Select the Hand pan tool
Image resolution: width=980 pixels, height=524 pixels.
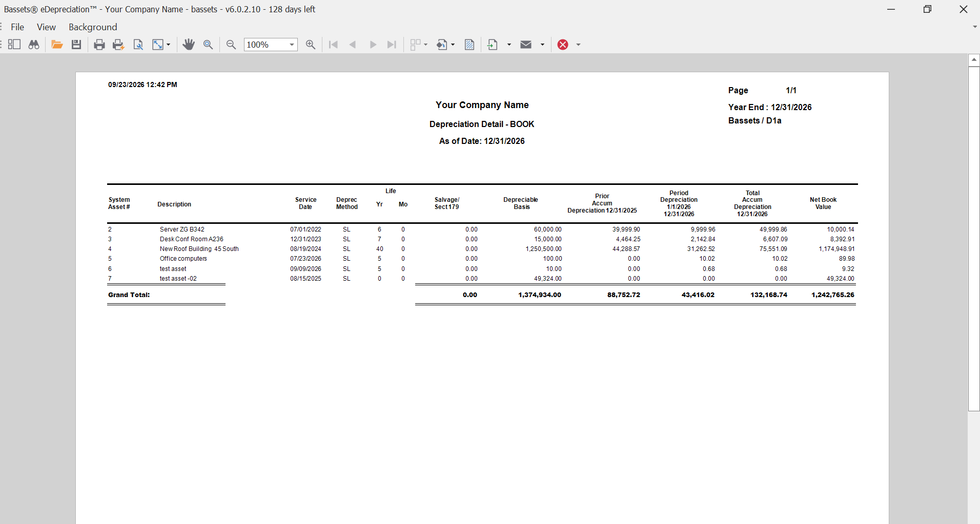click(189, 45)
